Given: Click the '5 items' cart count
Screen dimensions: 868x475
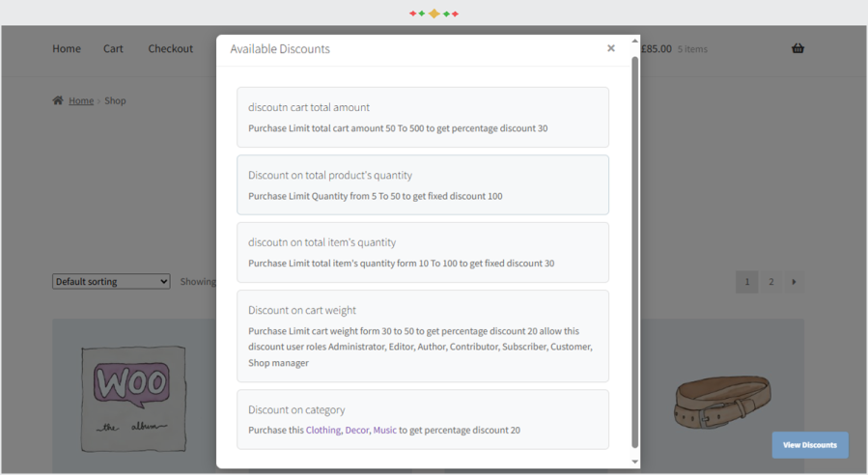Looking at the screenshot, I should (x=692, y=49).
